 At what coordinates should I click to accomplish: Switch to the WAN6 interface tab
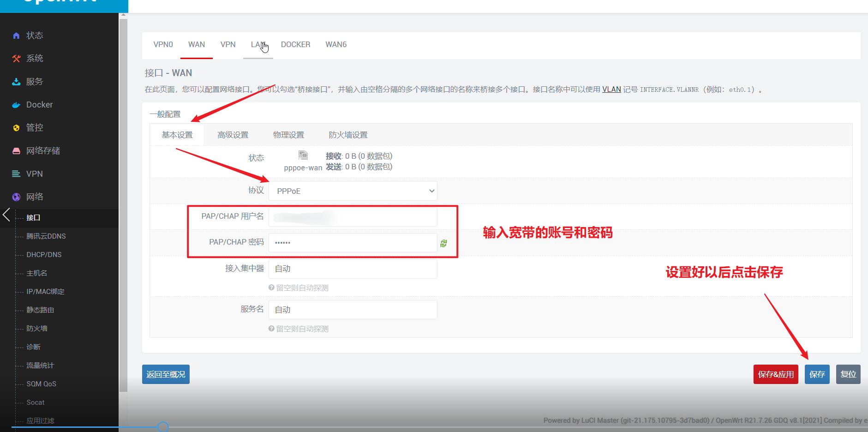(x=336, y=44)
